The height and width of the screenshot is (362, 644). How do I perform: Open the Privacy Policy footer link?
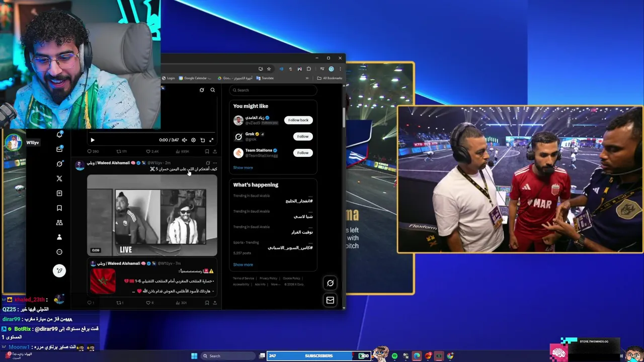pos(268,278)
